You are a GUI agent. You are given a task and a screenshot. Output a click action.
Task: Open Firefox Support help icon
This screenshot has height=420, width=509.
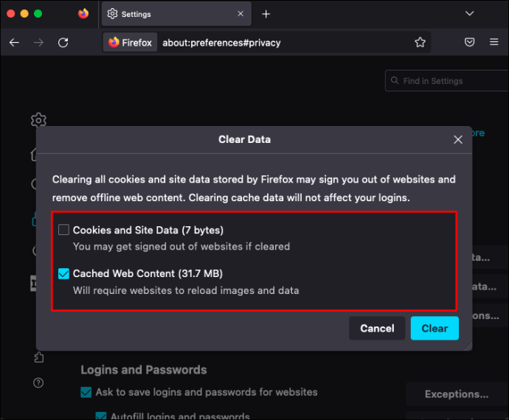click(38, 382)
